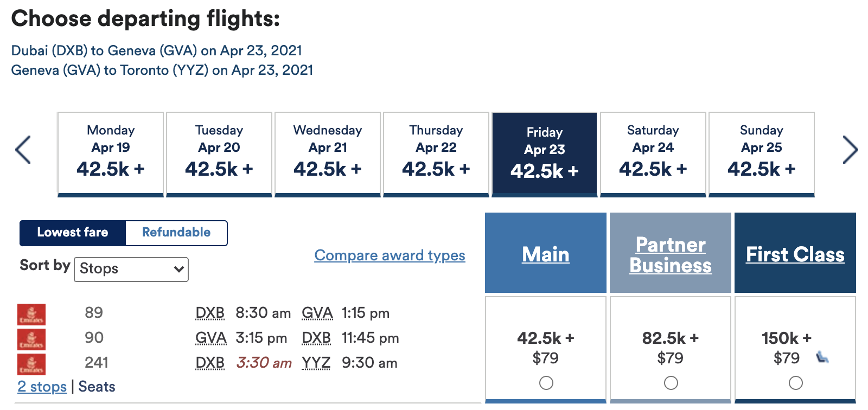Viewport: 868px width, 410px height.
Task: Click the previous week left arrow
Action: pos(23,150)
